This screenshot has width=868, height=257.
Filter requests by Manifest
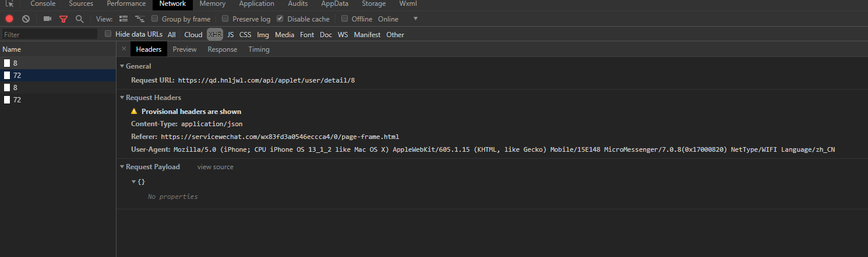(367, 34)
